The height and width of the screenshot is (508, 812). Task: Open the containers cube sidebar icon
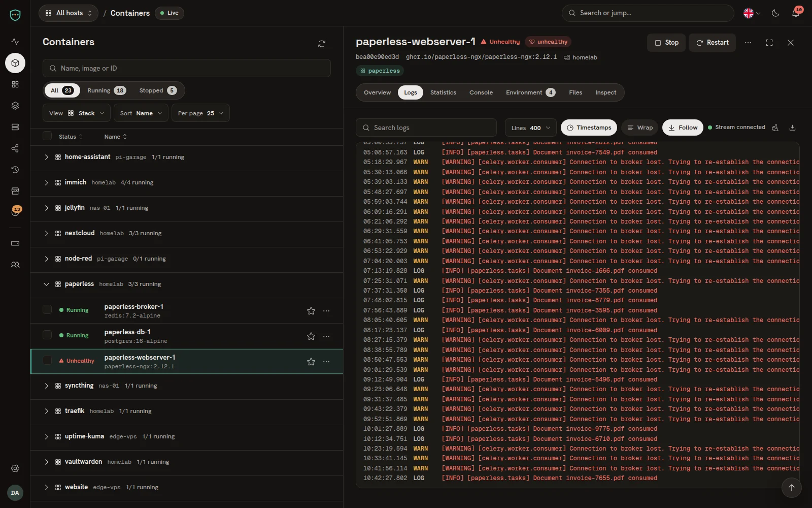click(x=15, y=63)
